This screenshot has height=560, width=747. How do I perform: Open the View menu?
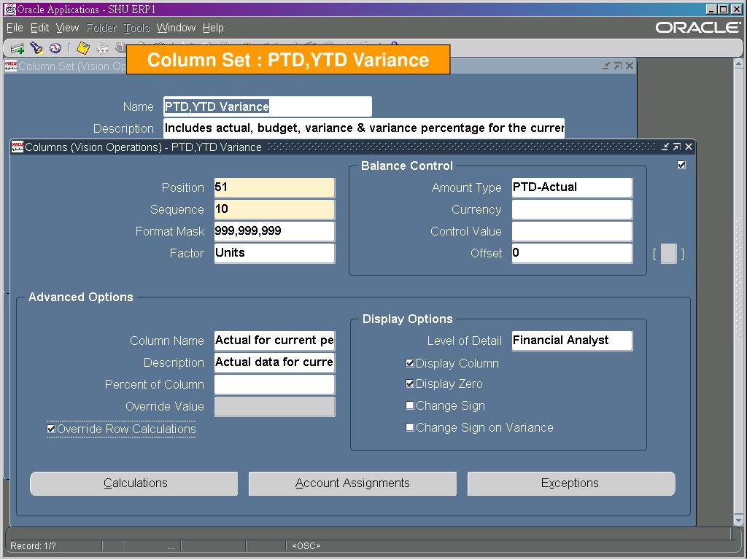click(x=67, y=28)
